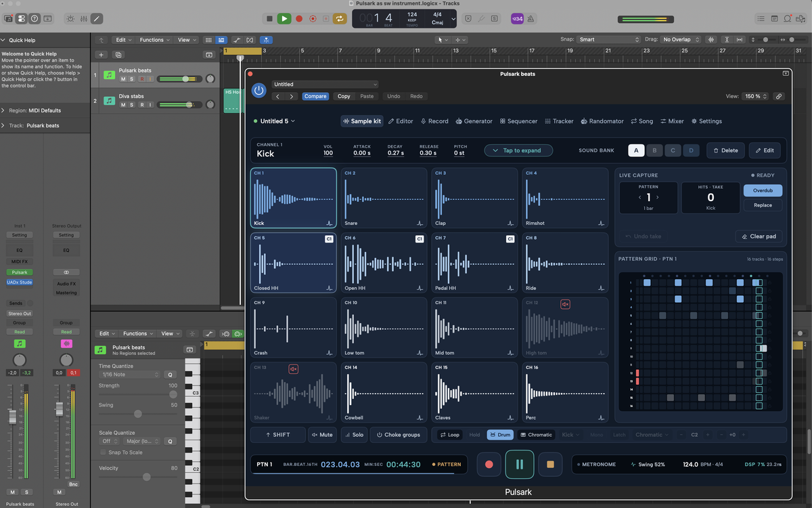
Task: Unmute CH 13 Shaker pad icon
Action: [x=294, y=369]
